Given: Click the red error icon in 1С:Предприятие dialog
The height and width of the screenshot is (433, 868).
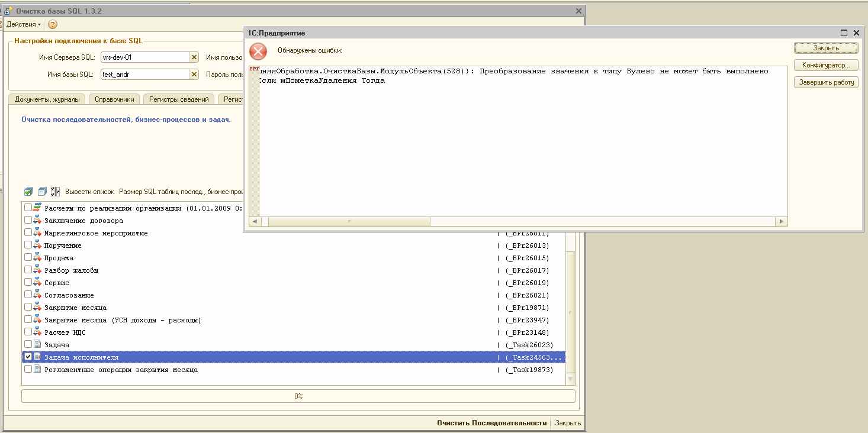Looking at the screenshot, I should point(258,51).
